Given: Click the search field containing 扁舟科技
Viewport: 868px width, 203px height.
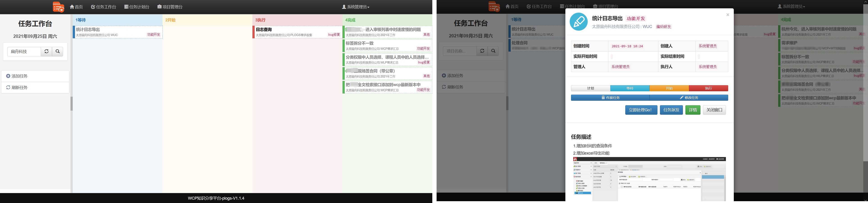Looking at the screenshot, I should (24, 51).
